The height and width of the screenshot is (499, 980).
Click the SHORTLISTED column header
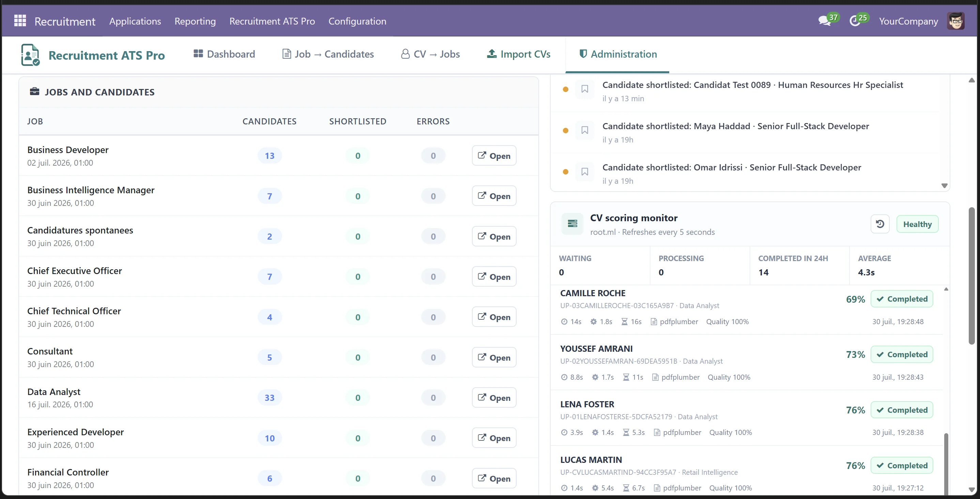point(357,121)
